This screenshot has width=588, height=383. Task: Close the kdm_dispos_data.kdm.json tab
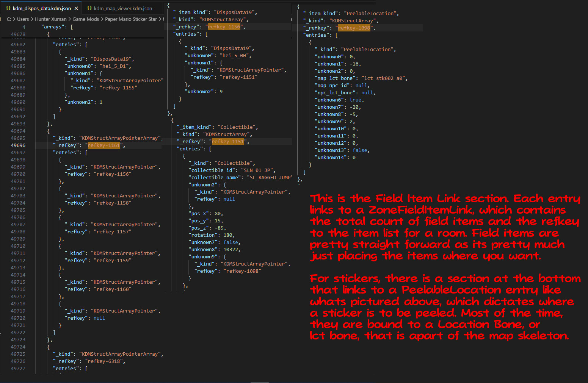tap(76, 8)
